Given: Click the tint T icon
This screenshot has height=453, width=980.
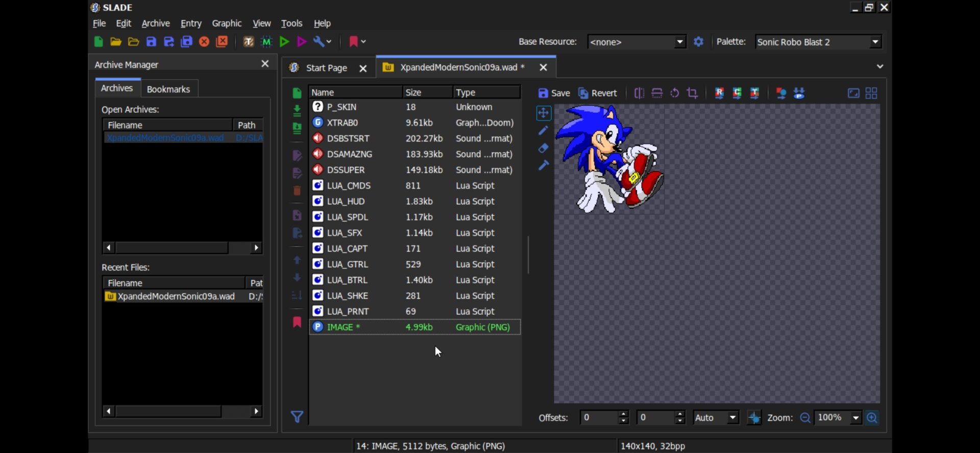Looking at the screenshot, I should coord(754,93).
